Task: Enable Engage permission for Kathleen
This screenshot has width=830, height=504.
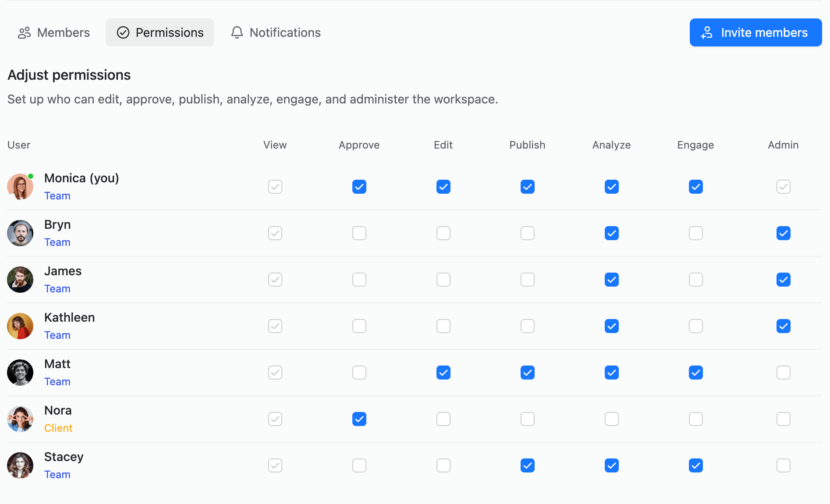Action: pyautogui.click(x=696, y=326)
